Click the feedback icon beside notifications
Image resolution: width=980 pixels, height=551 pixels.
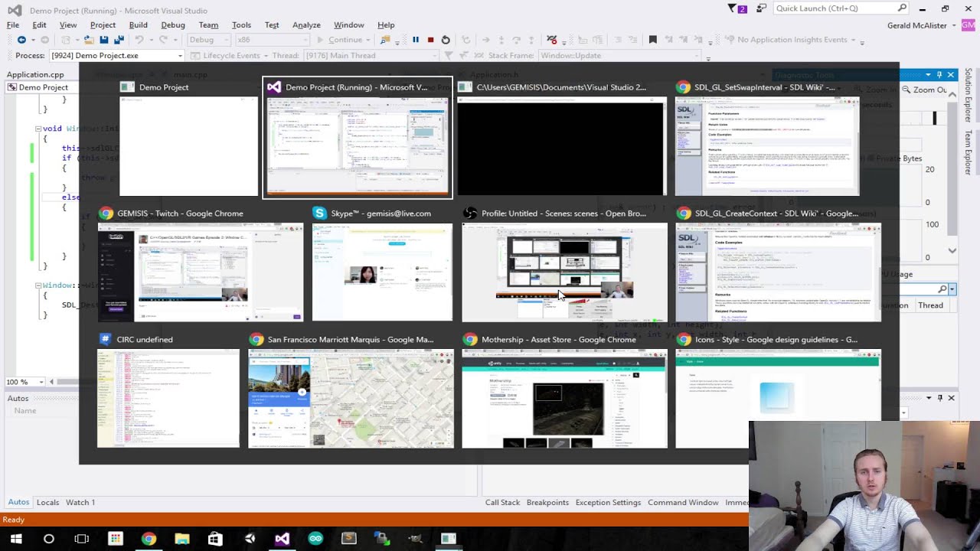pos(761,8)
